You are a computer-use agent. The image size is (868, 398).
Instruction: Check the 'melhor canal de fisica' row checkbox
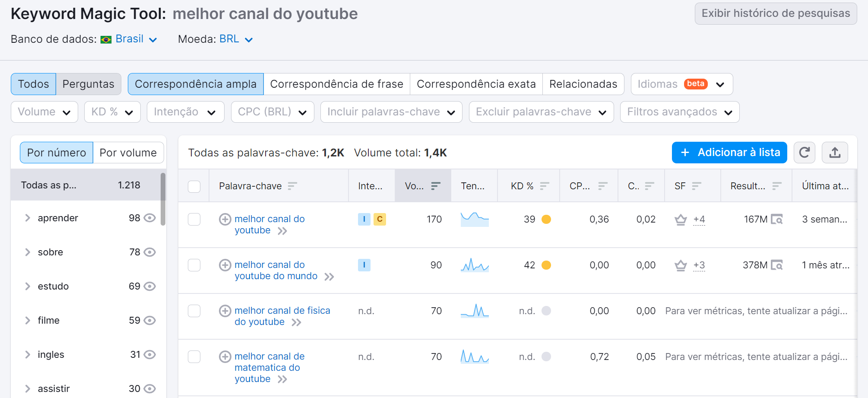(194, 311)
